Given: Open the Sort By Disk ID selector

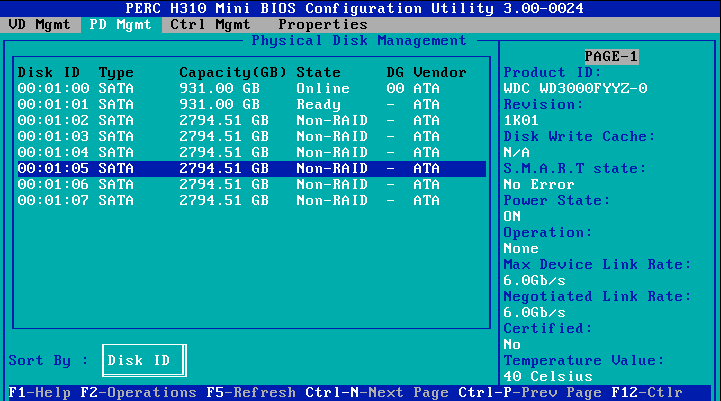Looking at the screenshot, I should pyautogui.click(x=143, y=361).
